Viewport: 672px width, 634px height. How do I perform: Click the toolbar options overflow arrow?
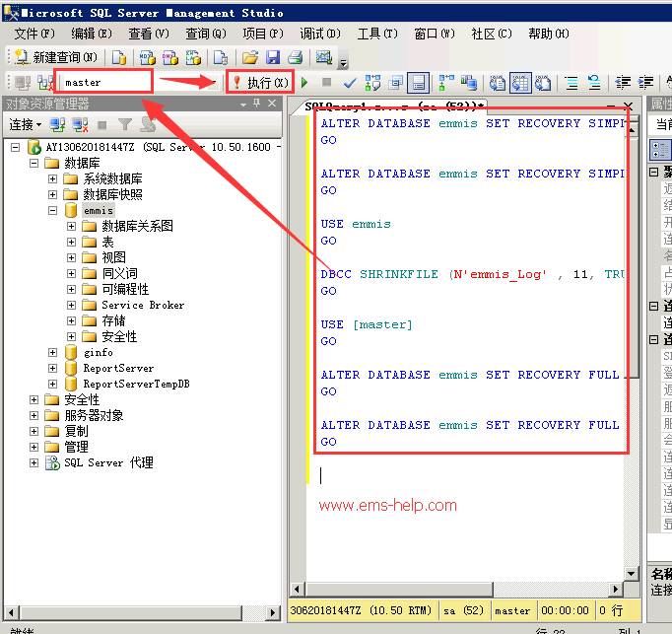tap(343, 63)
